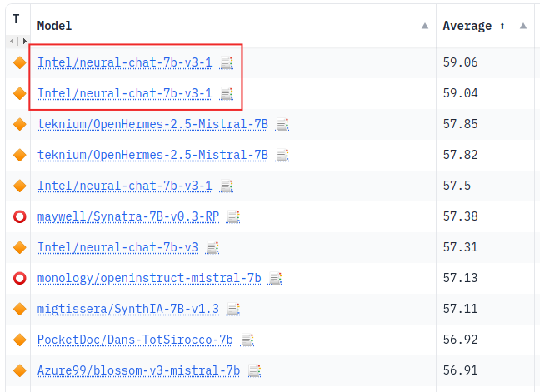
Task: Open Intel/neural-chat-7b-v3-1 link scoring 59.04
Action: 124,93
